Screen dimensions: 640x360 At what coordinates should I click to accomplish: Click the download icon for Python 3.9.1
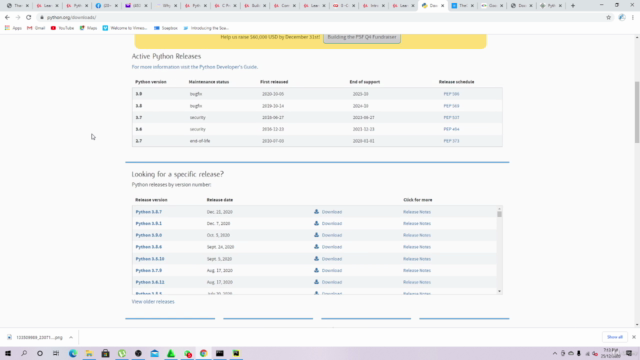[x=316, y=223]
